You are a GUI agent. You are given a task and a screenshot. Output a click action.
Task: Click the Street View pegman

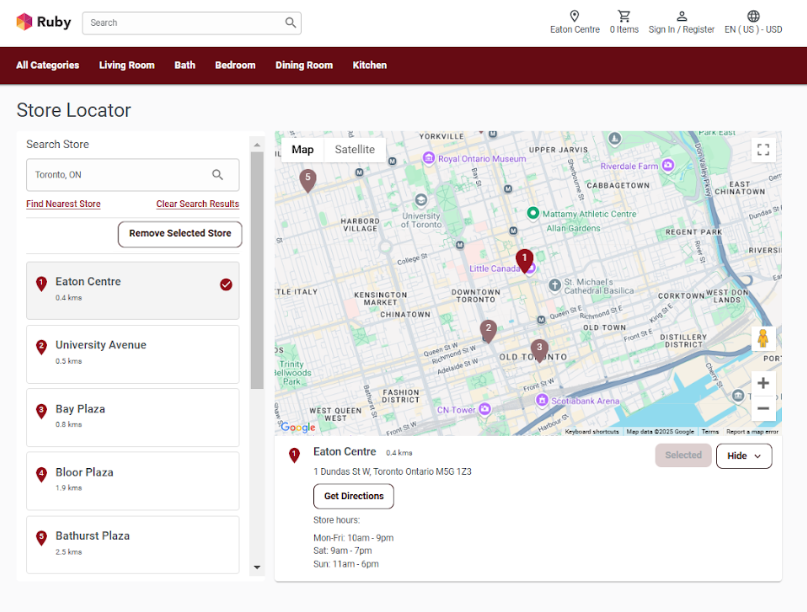pyautogui.click(x=763, y=339)
